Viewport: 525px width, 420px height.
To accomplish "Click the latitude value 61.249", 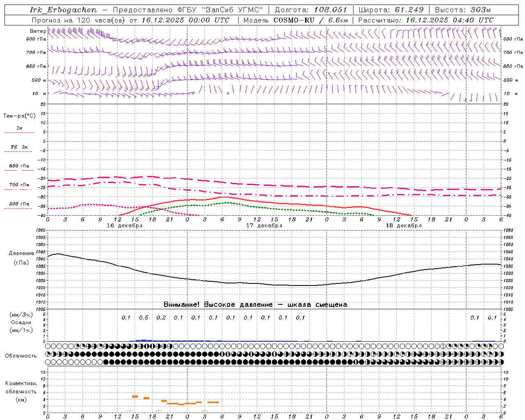I will pyautogui.click(x=409, y=10).
